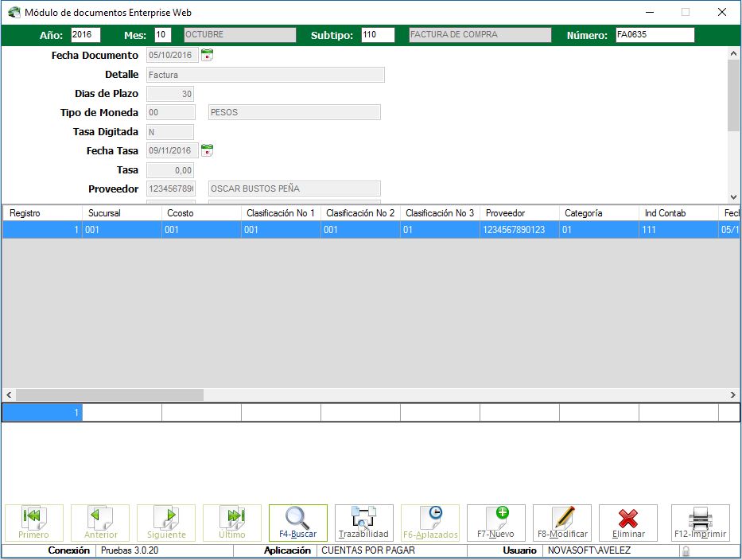Click the Año input field
Viewport: 742px width, 560px height.
(x=86, y=35)
